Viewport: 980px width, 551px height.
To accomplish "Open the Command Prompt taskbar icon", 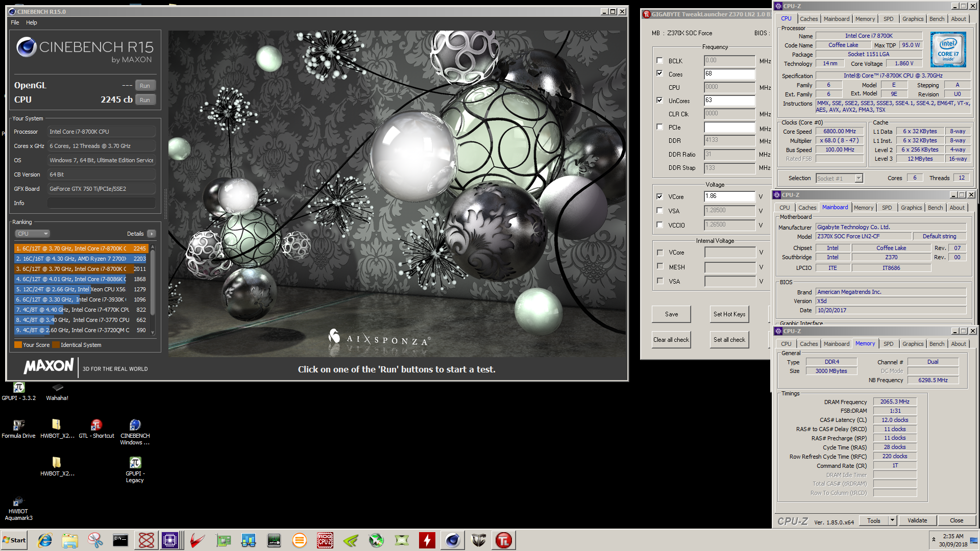I will pos(121,540).
